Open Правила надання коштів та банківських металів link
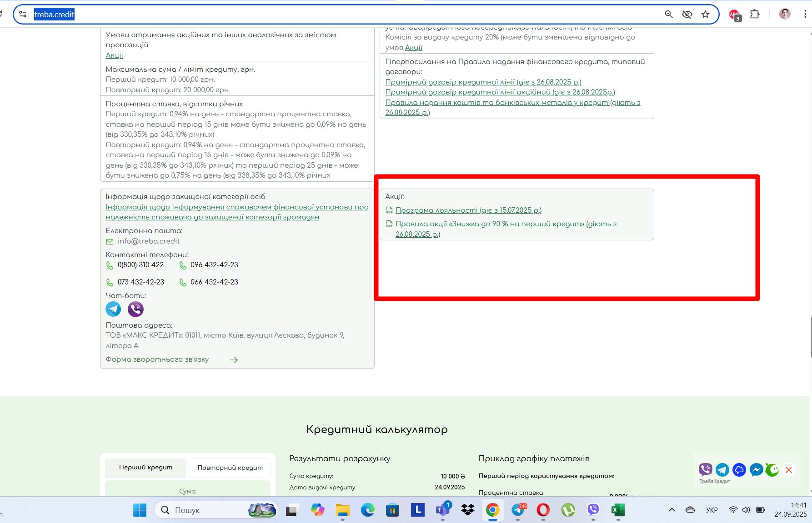Viewport: 812px width, 523px height. pyautogui.click(x=513, y=107)
